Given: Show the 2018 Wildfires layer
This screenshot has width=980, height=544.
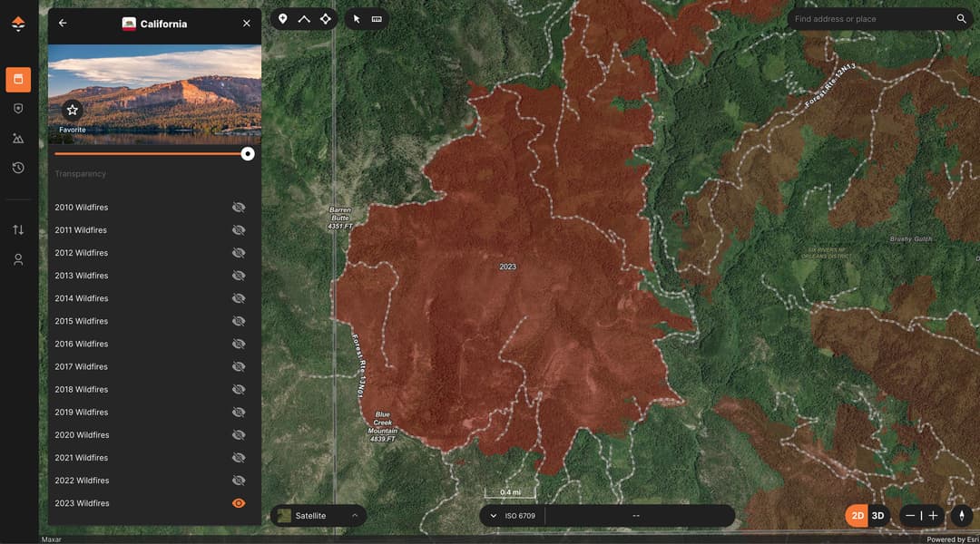Looking at the screenshot, I should [239, 390].
